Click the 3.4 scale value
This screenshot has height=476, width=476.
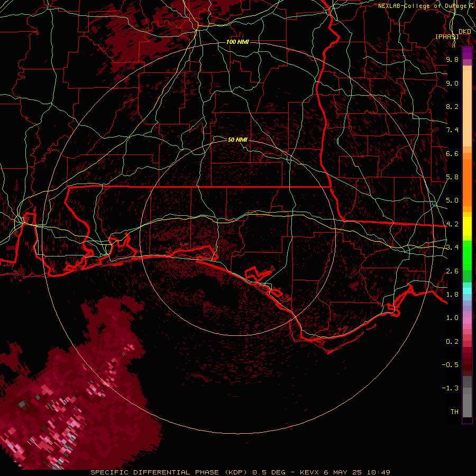point(452,248)
